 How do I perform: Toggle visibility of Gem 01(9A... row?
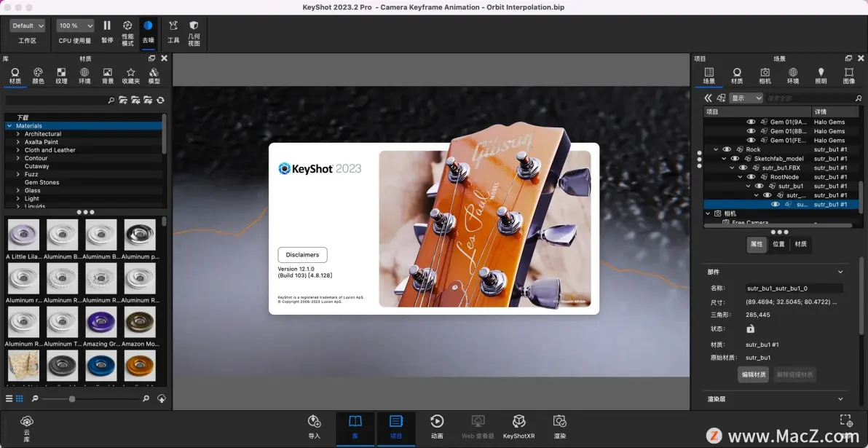coord(751,122)
